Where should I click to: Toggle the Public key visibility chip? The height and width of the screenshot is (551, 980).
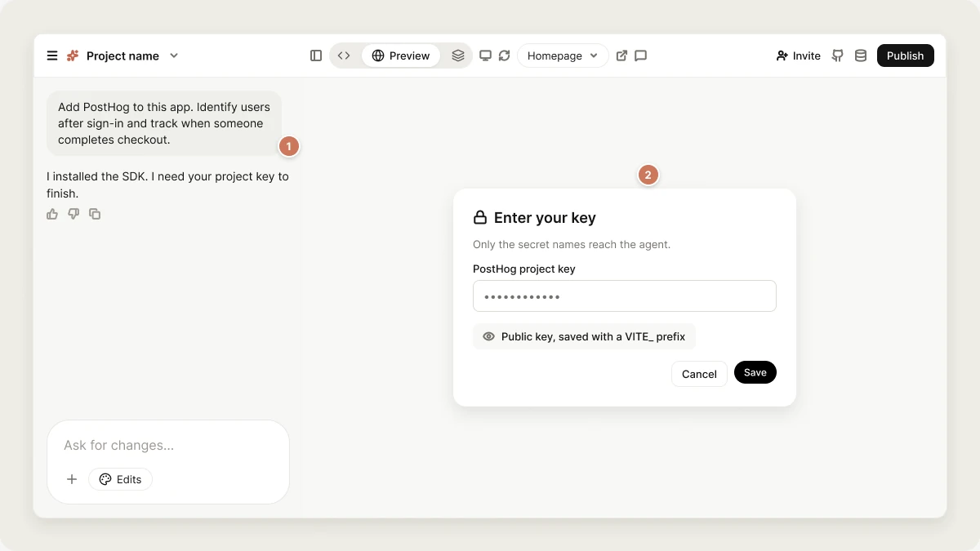[x=584, y=336]
